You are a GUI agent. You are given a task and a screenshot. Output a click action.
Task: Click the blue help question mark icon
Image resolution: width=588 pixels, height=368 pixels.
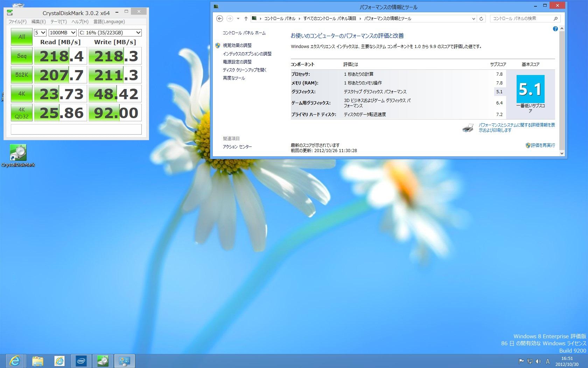pyautogui.click(x=555, y=29)
